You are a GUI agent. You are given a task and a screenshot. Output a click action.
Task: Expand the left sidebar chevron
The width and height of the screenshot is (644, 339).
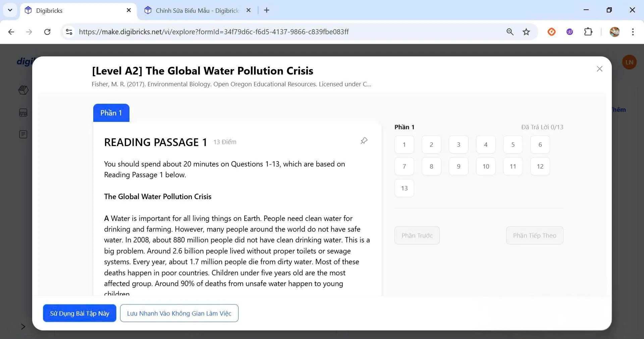coord(23,327)
